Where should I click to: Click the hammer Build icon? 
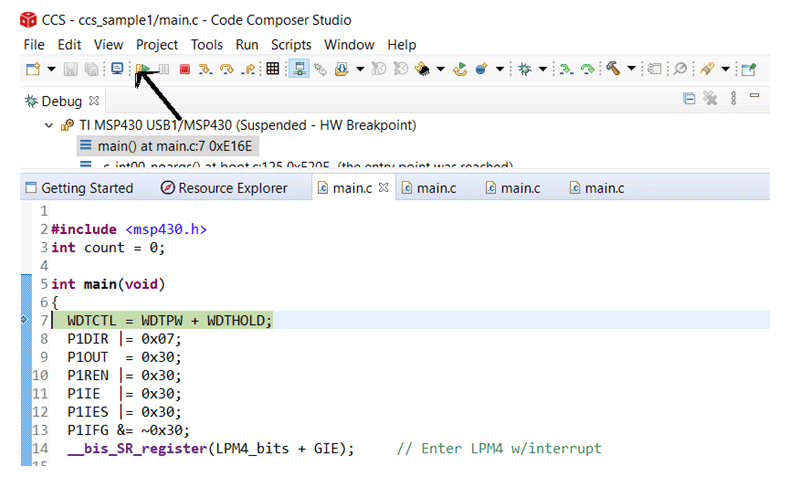coord(612,69)
